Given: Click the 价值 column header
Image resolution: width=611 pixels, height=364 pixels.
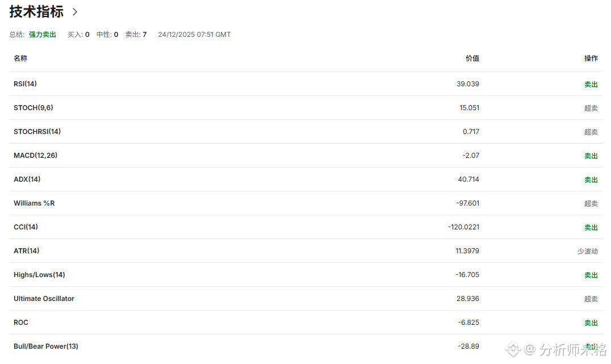Looking at the screenshot, I should [472, 58].
